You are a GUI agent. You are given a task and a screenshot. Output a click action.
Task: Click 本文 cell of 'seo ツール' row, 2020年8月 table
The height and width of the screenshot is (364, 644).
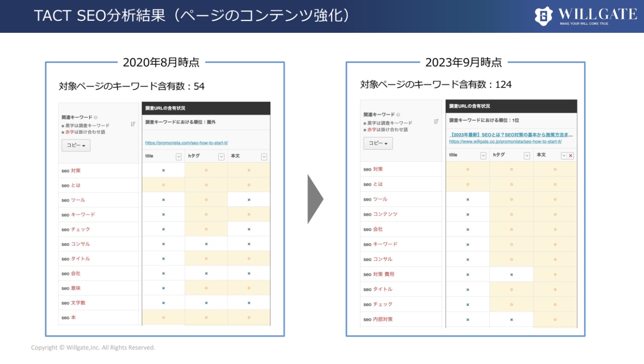point(249,200)
